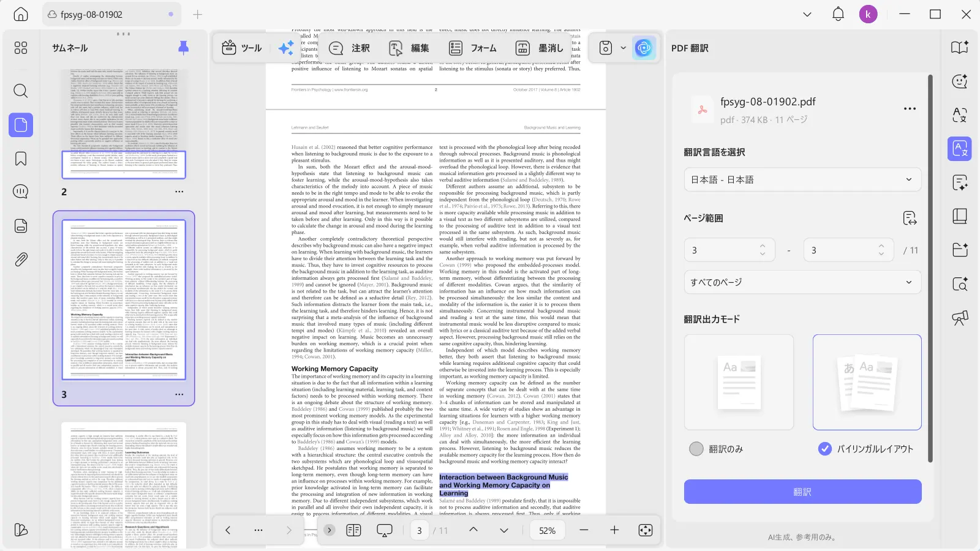Open the すべてのページ dropdown
Screen dimensions: 980x551
[802, 282]
